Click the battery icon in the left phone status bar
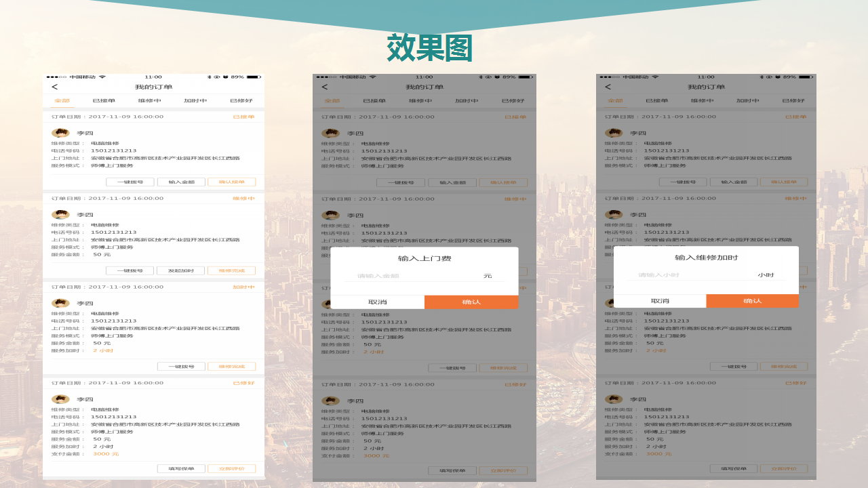Screen dimensions: 868x488 coord(254,77)
